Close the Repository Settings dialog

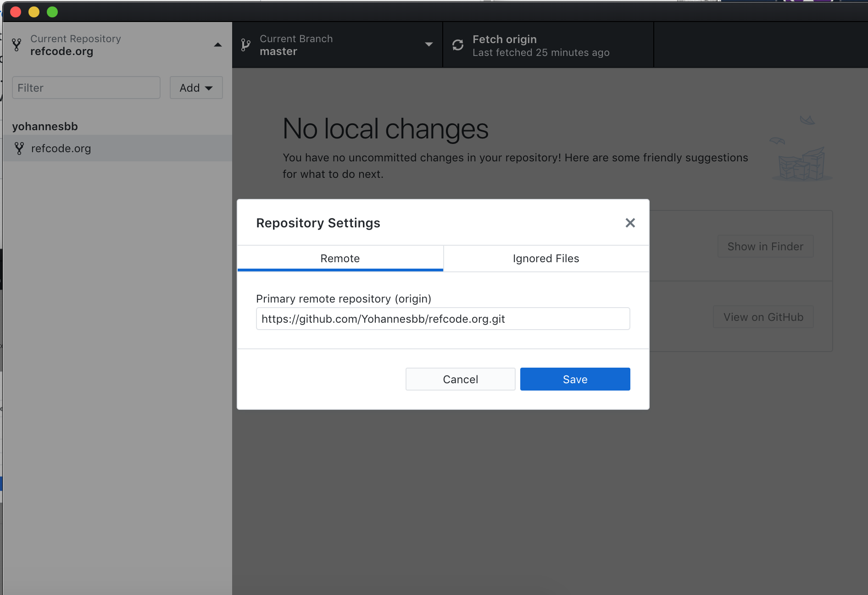pyautogui.click(x=630, y=223)
